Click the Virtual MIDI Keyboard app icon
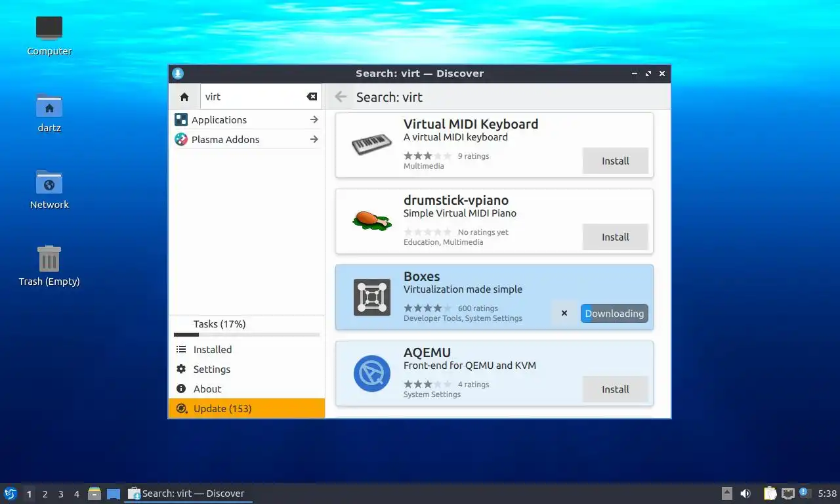 pyautogui.click(x=371, y=145)
